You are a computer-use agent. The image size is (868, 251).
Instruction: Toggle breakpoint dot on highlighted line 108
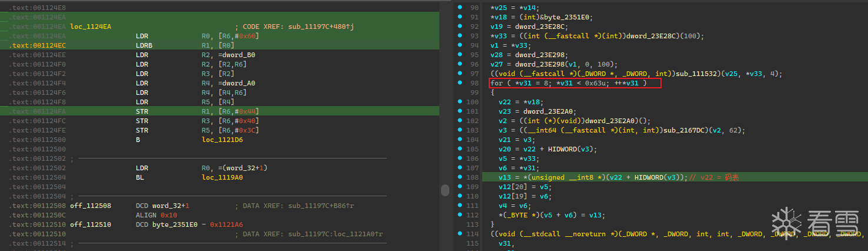click(x=459, y=177)
